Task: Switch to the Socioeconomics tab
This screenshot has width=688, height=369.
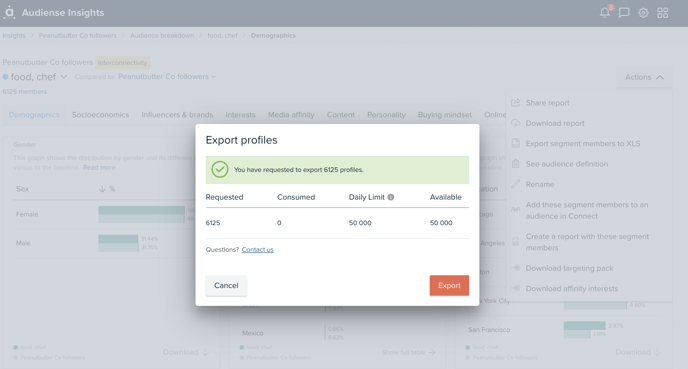Action: [x=100, y=115]
